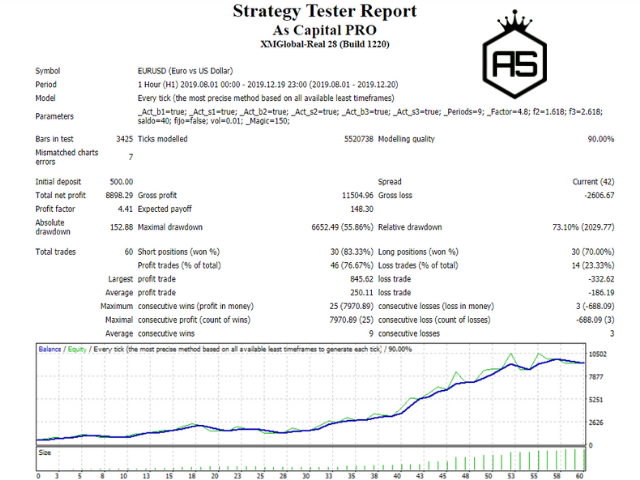
Task: Click the 'Relative drawdown' label
Action: (410, 227)
